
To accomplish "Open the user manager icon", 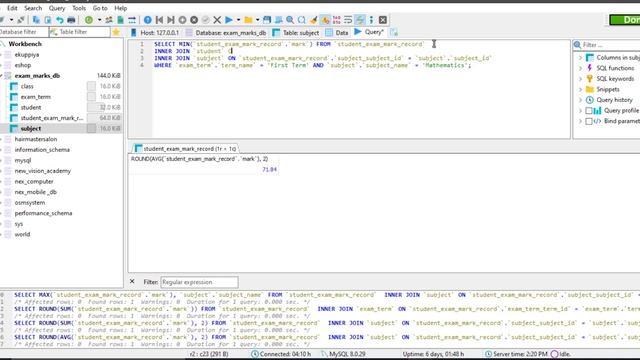I will click(x=109, y=20).
